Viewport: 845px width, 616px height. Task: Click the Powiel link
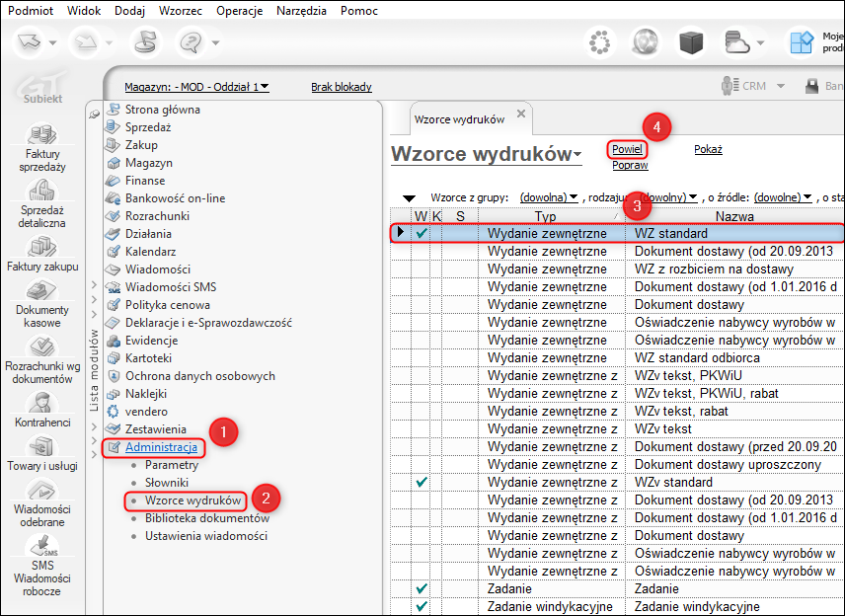tap(627, 149)
